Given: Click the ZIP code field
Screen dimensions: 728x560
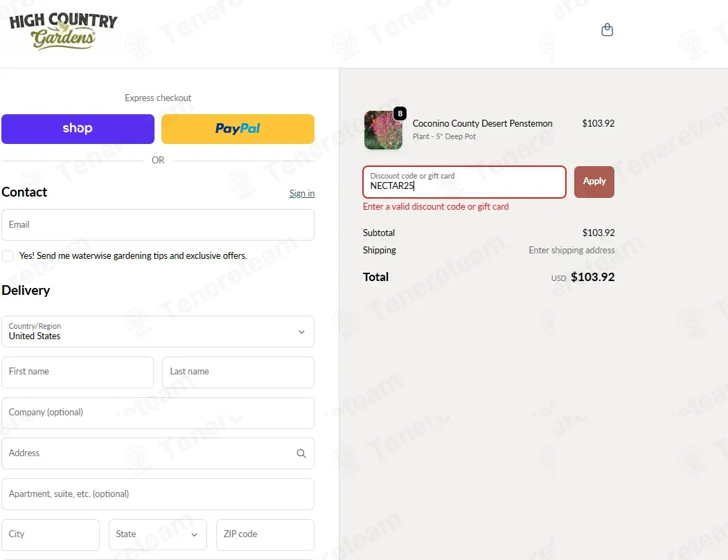Looking at the screenshot, I should click(x=265, y=534).
